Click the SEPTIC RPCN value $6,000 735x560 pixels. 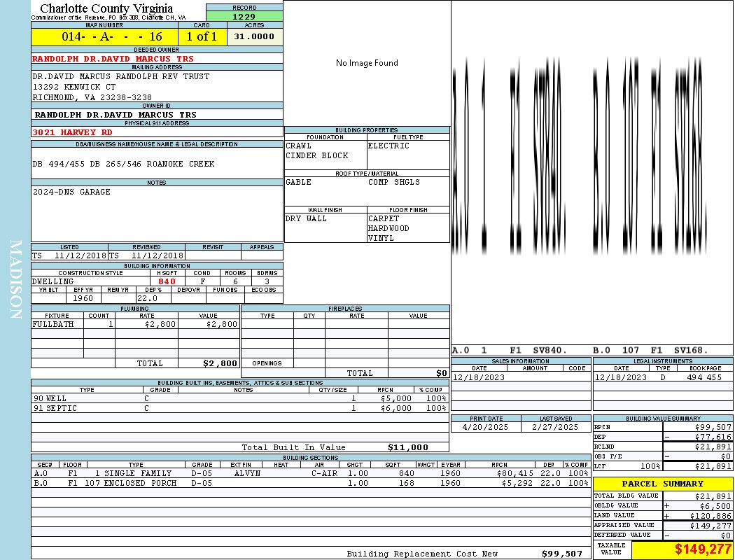(396, 408)
